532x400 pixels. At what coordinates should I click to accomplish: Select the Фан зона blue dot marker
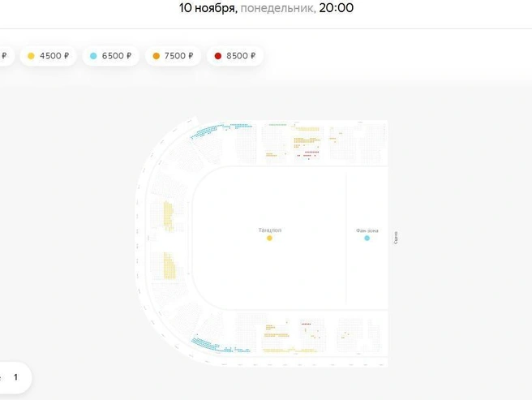pos(367,238)
